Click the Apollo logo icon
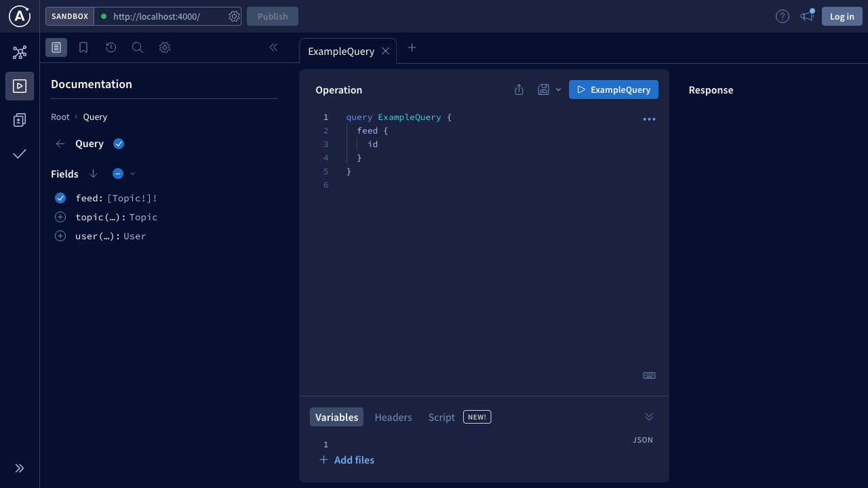Image resolution: width=868 pixels, height=488 pixels. [x=20, y=16]
